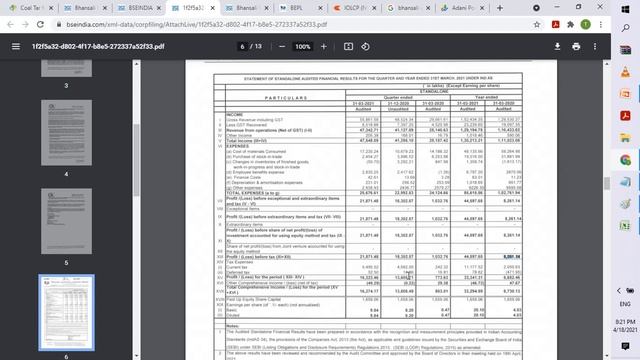
Task: Click document scroll down arrow
Action: click(x=607, y=356)
